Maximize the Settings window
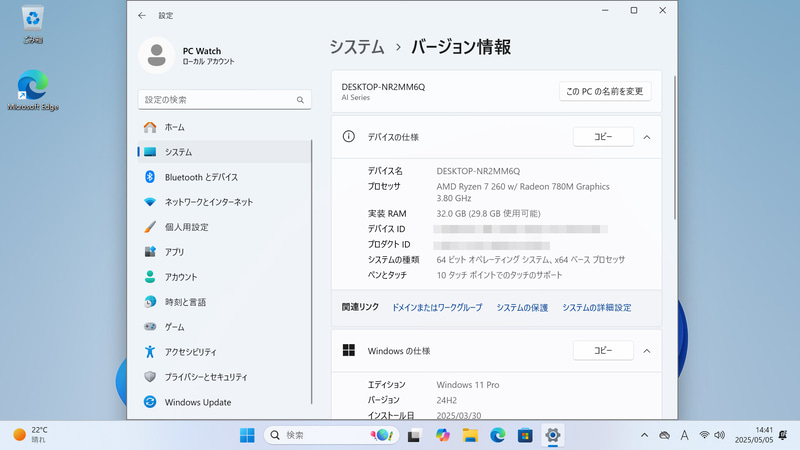 coord(634,10)
